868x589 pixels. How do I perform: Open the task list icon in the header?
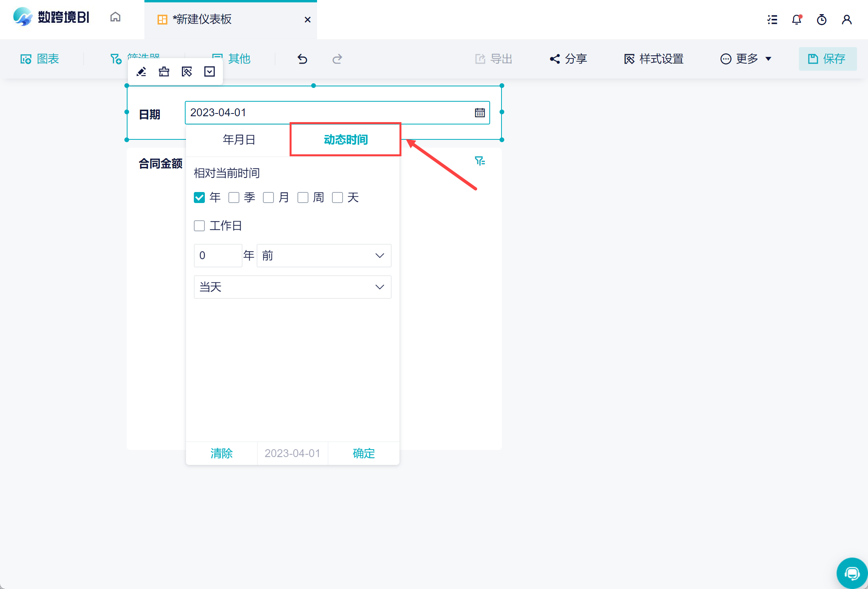tap(772, 20)
